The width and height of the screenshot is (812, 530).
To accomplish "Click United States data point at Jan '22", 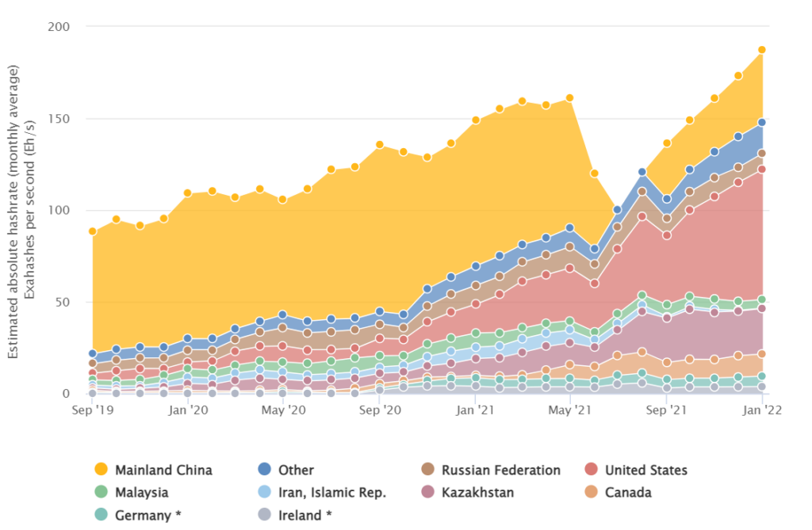I will click(762, 170).
